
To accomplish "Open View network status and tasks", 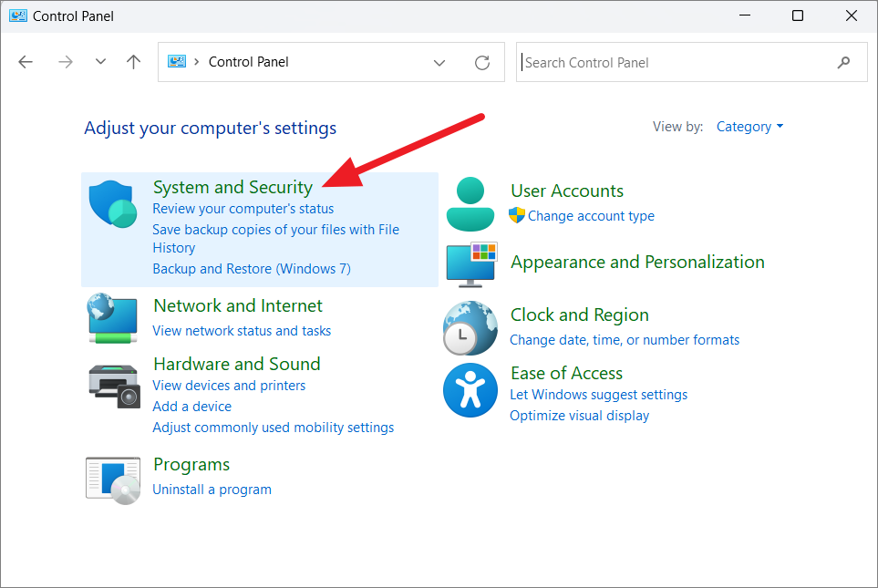I will [x=242, y=331].
